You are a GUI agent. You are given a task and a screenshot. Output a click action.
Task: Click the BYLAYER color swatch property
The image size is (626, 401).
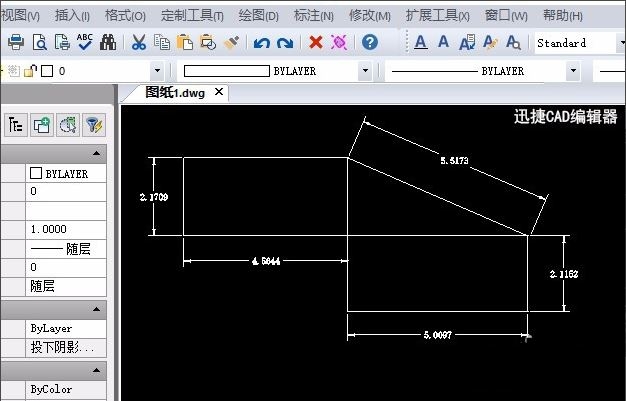click(x=37, y=173)
